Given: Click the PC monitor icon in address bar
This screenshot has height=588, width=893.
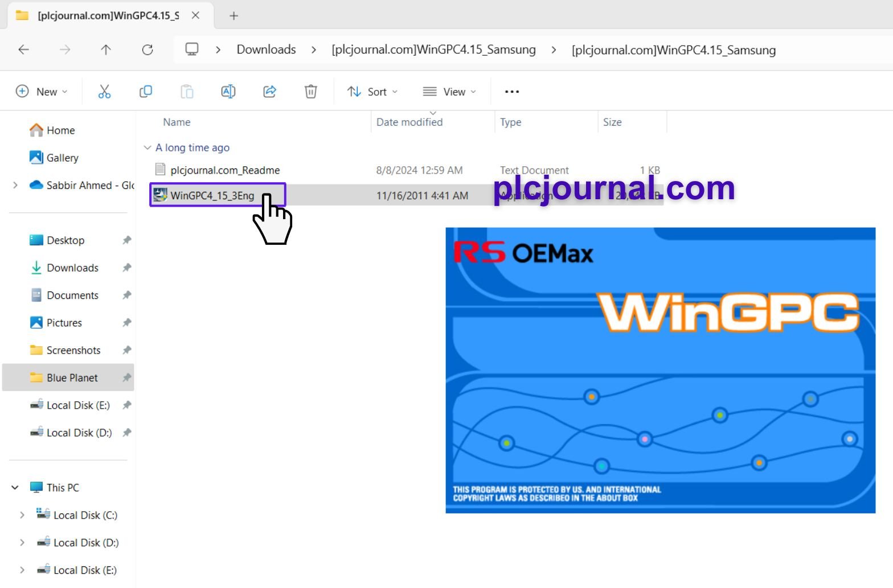Looking at the screenshot, I should (192, 50).
